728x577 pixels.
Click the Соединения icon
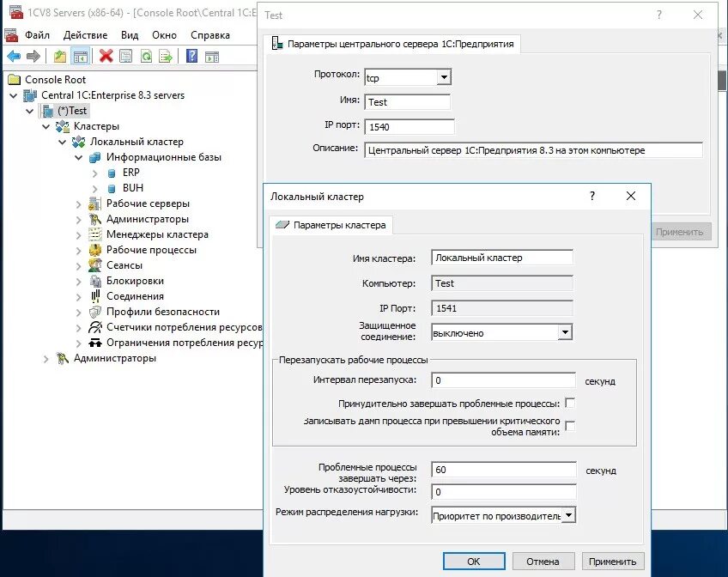coord(94,296)
